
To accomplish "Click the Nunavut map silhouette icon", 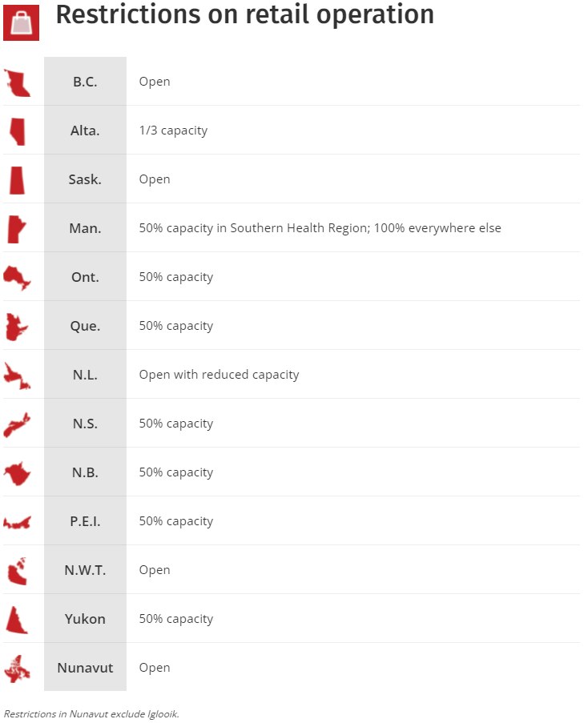I will [17, 669].
